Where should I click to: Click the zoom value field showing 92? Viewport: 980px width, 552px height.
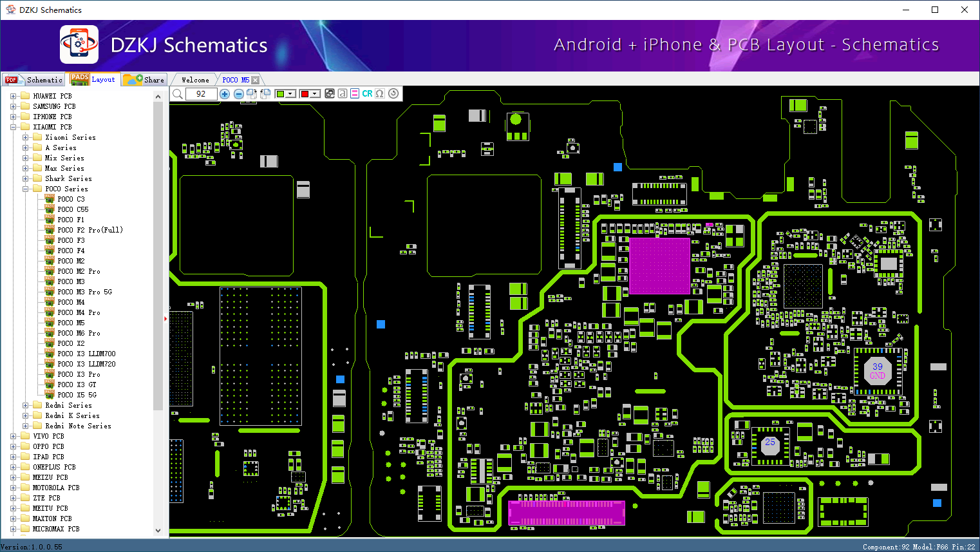point(201,94)
